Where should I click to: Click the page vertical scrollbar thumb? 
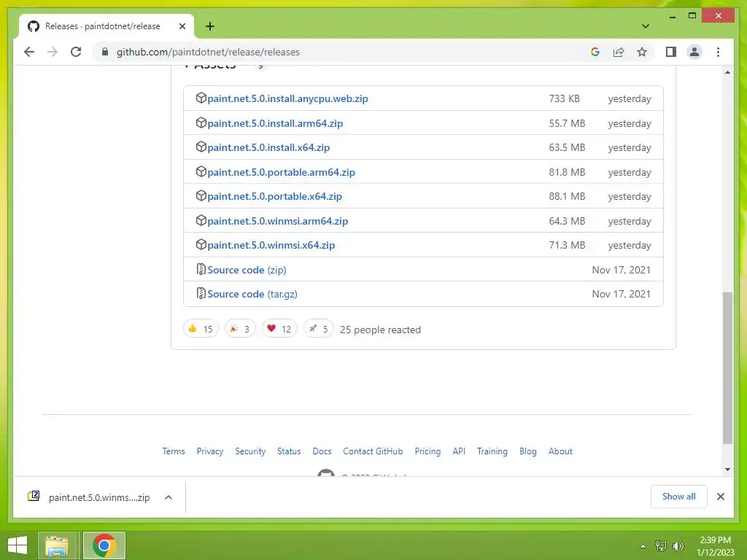click(727, 367)
